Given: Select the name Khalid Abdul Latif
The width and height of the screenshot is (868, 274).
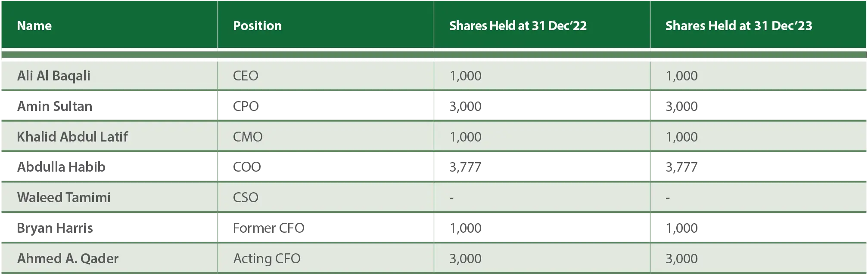Looking at the screenshot, I should pos(72,137).
